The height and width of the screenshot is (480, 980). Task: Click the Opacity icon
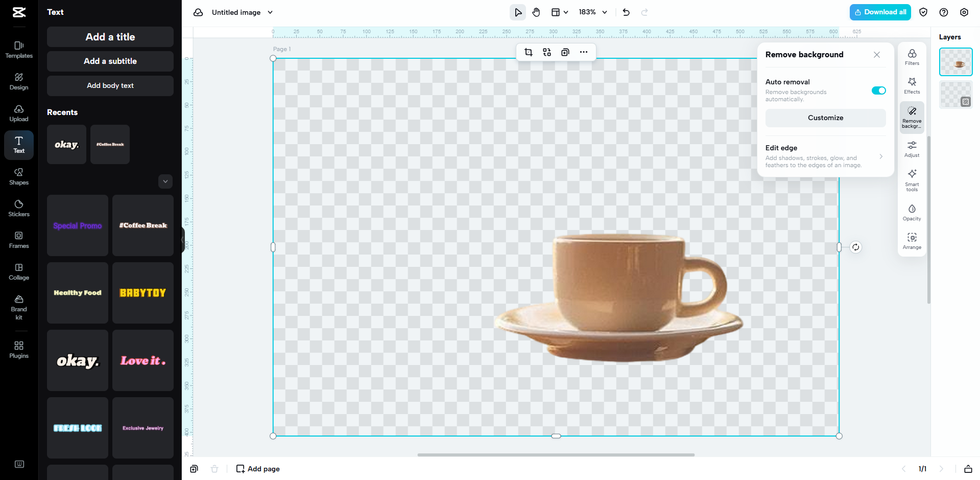pyautogui.click(x=912, y=212)
